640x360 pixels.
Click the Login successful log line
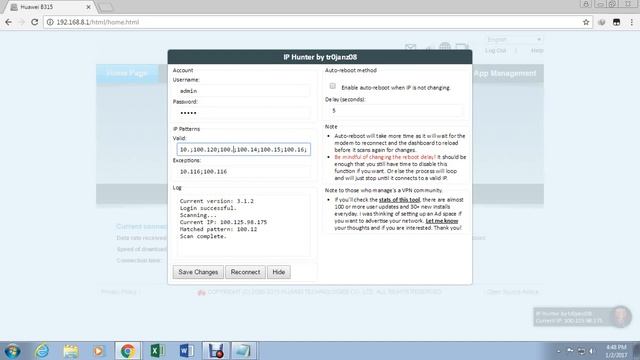click(208, 208)
